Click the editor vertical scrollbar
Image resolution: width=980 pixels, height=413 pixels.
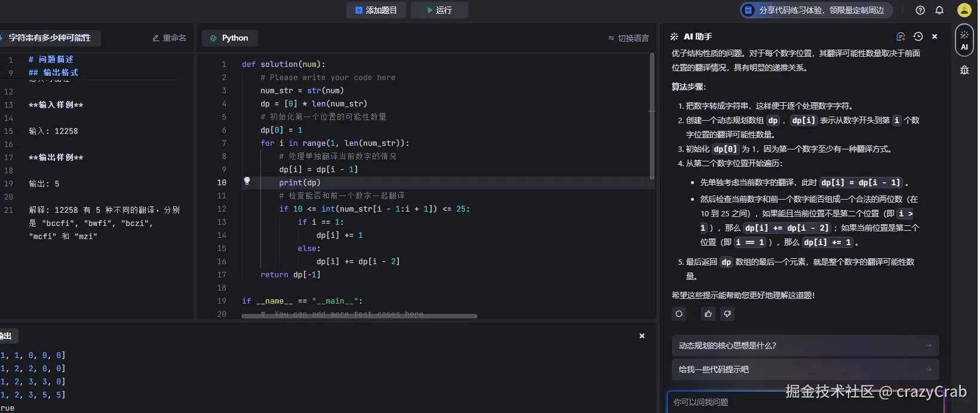coord(652,117)
